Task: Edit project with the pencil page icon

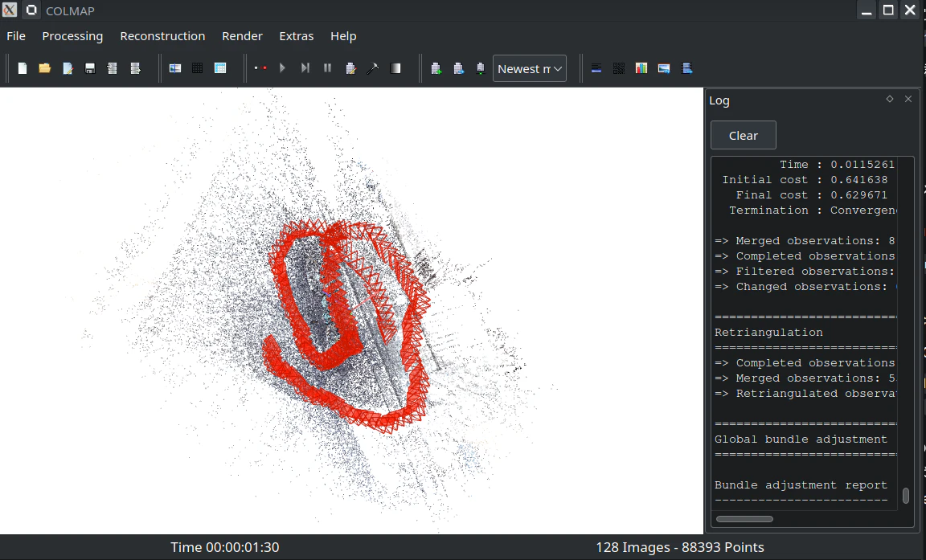Action: pyautogui.click(x=68, y=68)
